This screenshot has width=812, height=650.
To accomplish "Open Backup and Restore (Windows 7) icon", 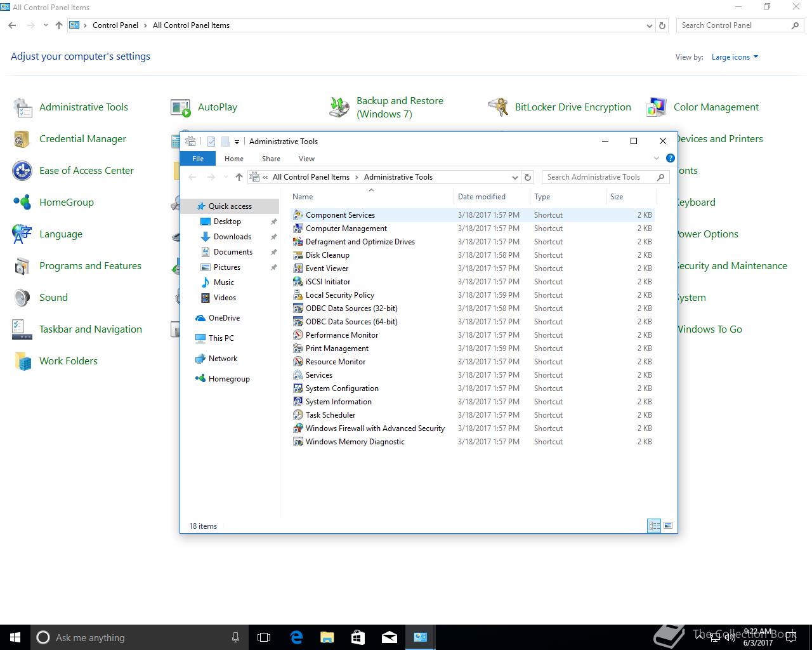I will point(340,107).
